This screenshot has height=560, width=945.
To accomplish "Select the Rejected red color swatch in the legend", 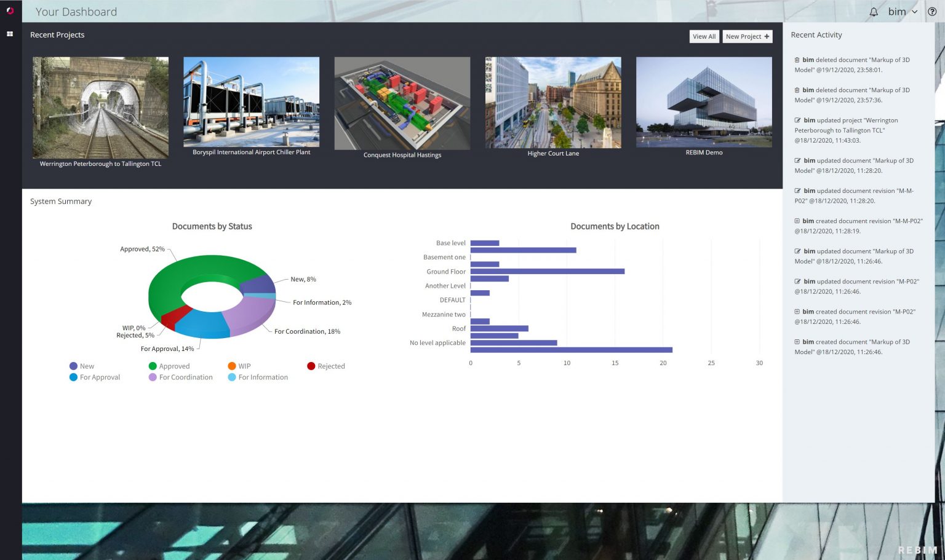I will click(x=311, y=366).
